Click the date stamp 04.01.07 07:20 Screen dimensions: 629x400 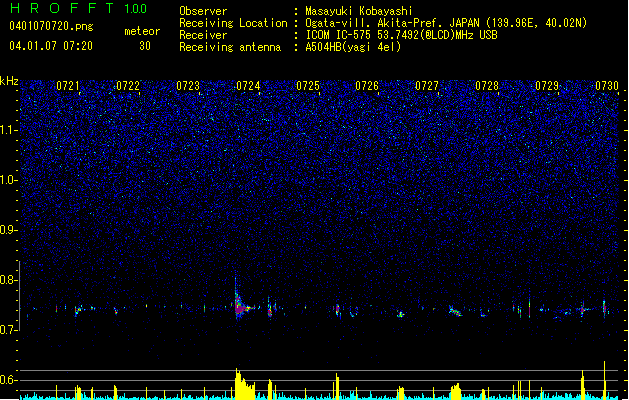click(x=51, y=46)
